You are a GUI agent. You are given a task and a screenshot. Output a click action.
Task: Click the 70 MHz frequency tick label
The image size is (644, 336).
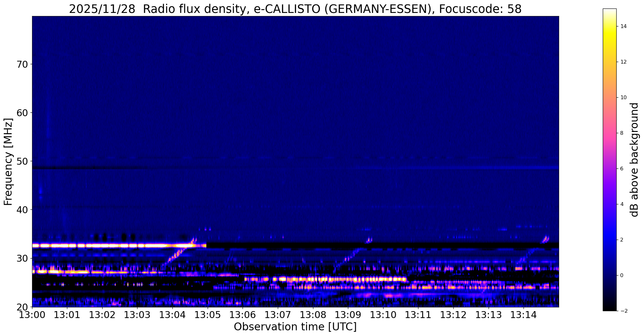click(22, 64)
